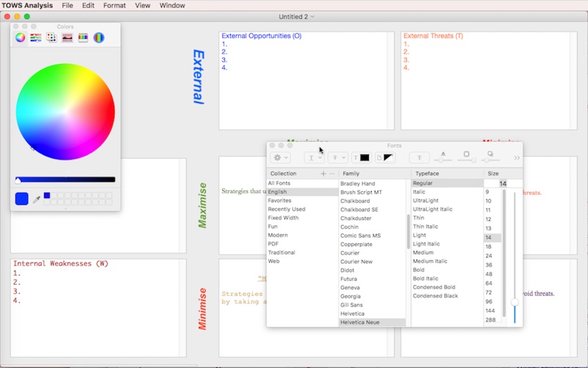Screen dimensions: 588x368
Task: Choose the Futura font family
Action: [373, 279]
